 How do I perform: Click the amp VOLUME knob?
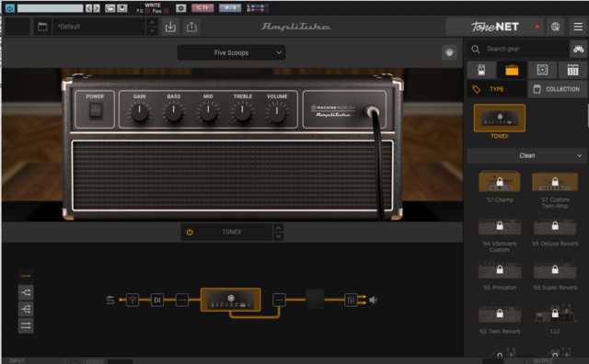point(277,112)
